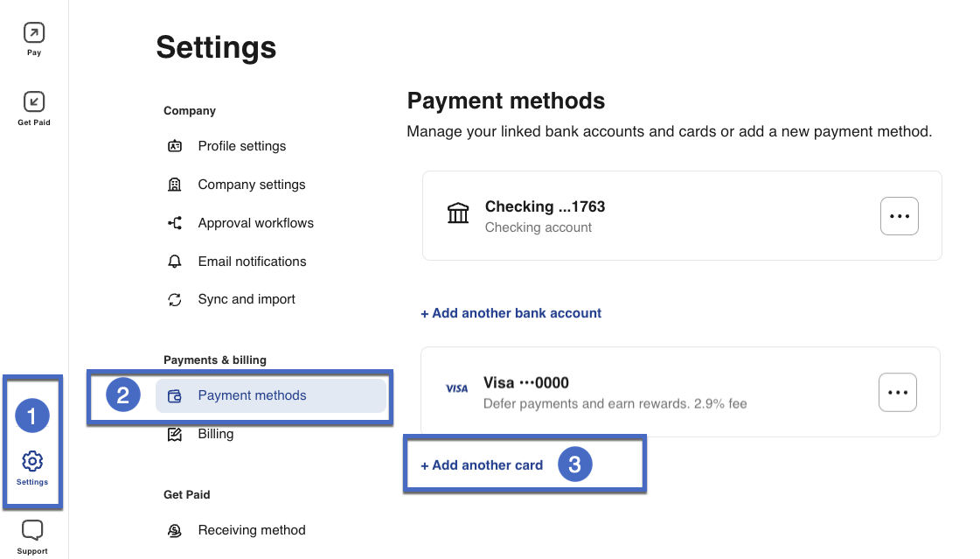Image resolution: width=980 pixels, height=559 pixels.
Task: Select Payment methods in settings menu
Action: 252,395
